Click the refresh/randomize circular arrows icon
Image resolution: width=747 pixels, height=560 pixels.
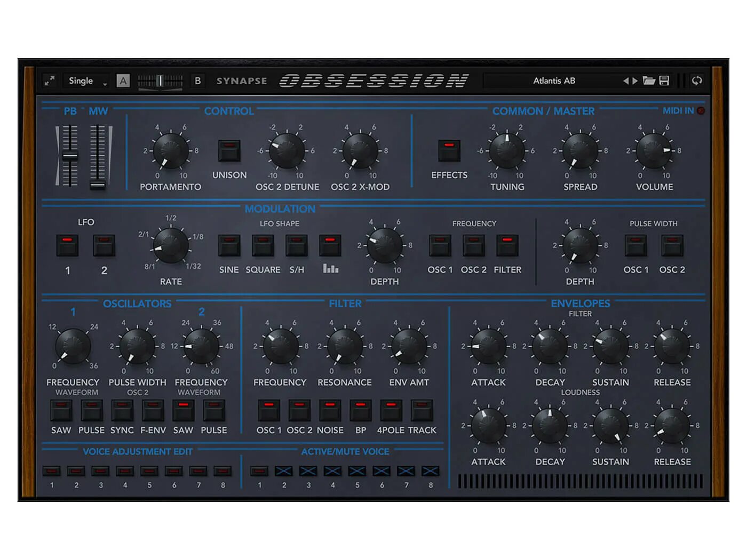click(697, 81)
